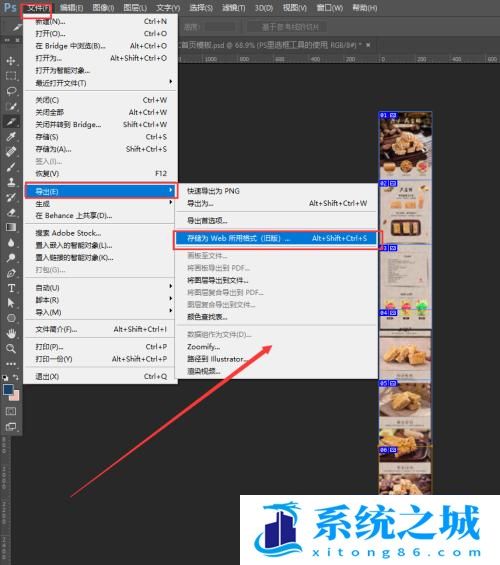
Task: Open the tool preset picker in options bar
Action: coord(17,27)
